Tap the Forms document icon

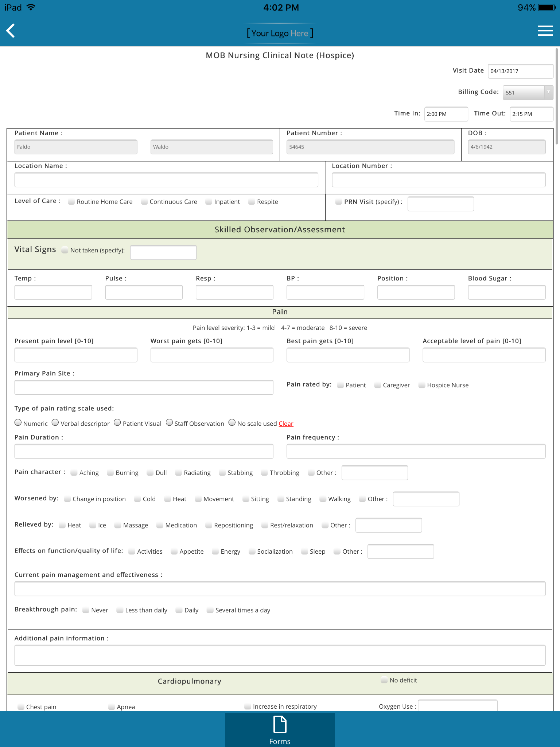tap(280, 724)
